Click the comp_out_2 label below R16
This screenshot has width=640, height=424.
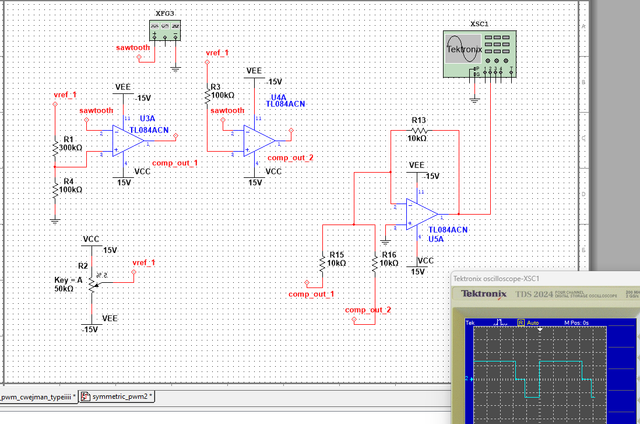[x=368, y=310]
